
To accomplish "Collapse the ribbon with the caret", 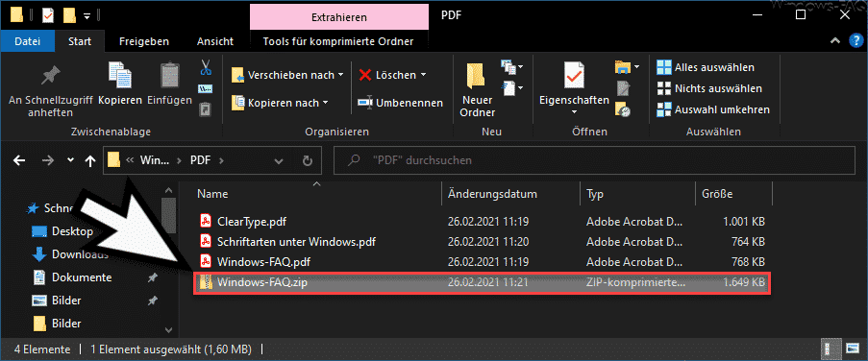I will tap(835, 41).
